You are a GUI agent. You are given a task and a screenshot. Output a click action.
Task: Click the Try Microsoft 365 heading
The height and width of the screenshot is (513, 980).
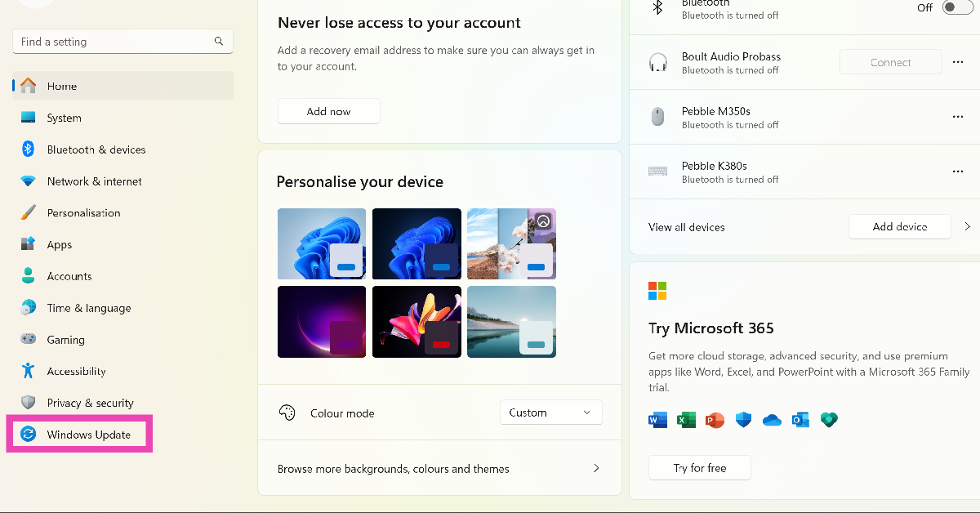click(710, 328)
